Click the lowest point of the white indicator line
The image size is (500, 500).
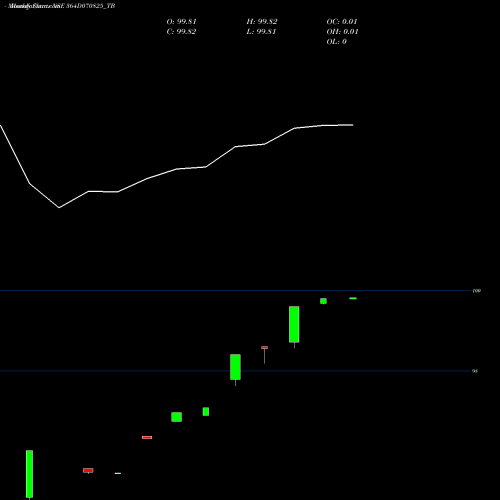point(59,208)
